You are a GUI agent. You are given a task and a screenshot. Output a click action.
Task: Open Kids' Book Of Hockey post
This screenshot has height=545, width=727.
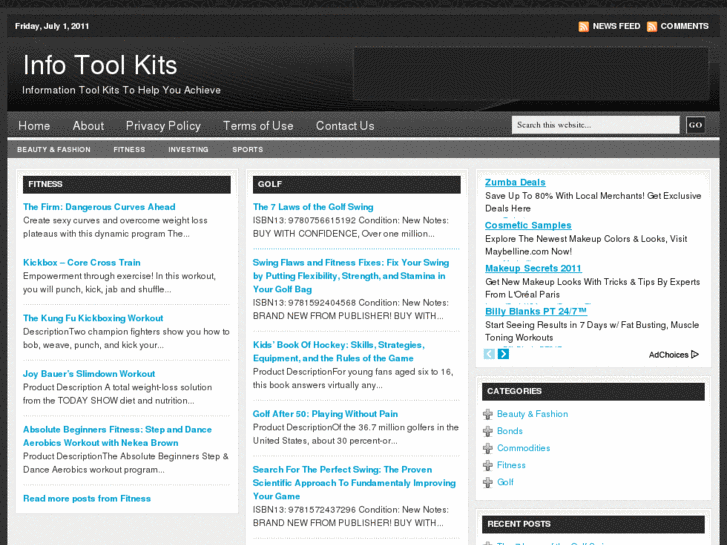[x=338, y=352]
